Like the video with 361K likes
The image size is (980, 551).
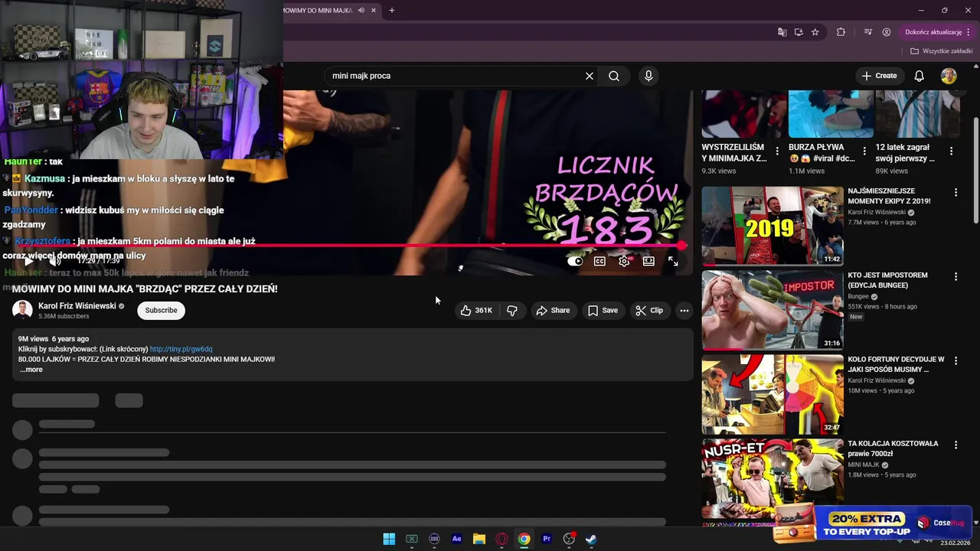click(x=476, y=310)
